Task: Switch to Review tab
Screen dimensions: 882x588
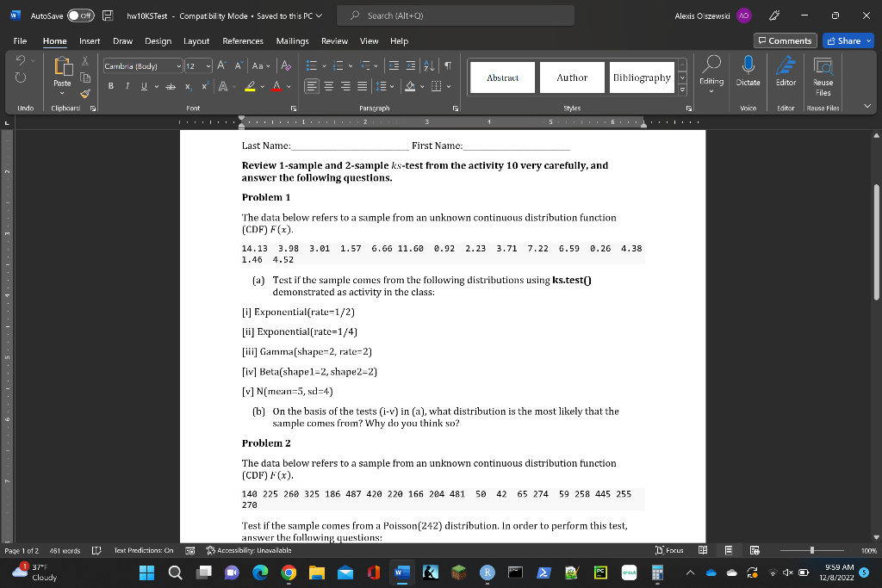Action: [334, 41]
